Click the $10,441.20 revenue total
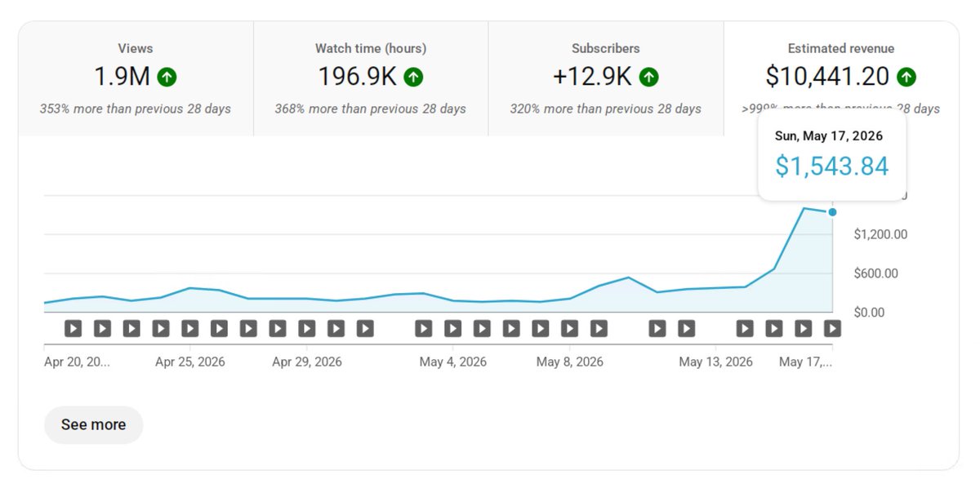 click(827, 77)
